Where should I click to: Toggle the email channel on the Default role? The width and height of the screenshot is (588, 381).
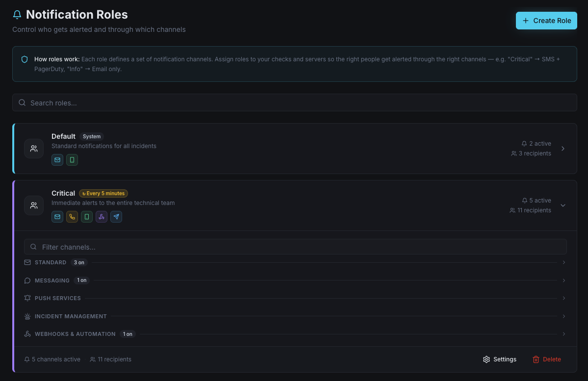(57, 159)
